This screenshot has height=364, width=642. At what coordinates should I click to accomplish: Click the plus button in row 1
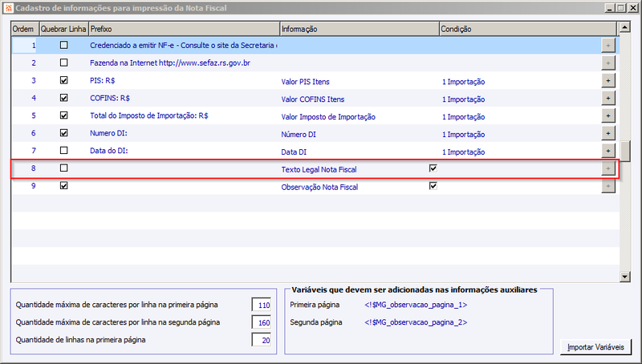[x=608, y=46]
